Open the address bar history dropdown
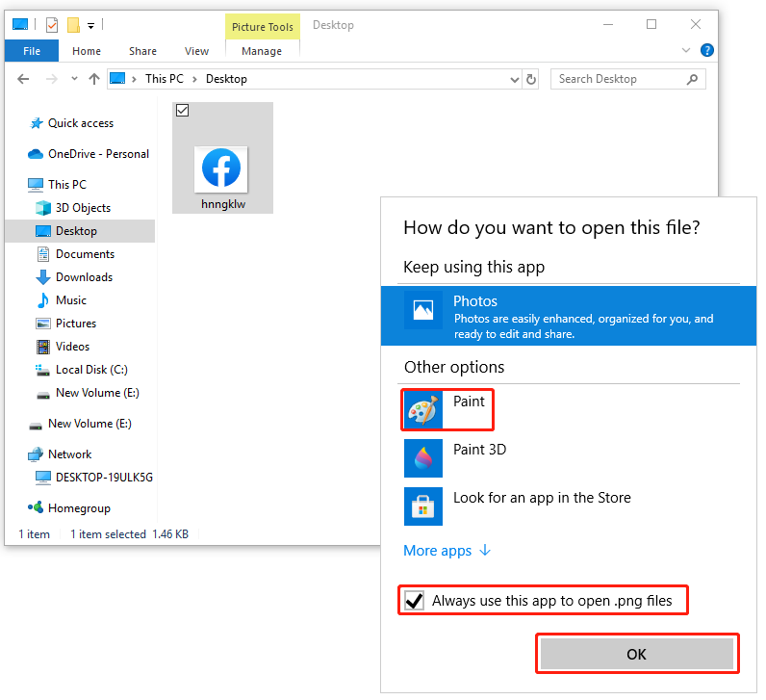Image resolution: width=766 pixels, height=700 pixels. (514, 79)
